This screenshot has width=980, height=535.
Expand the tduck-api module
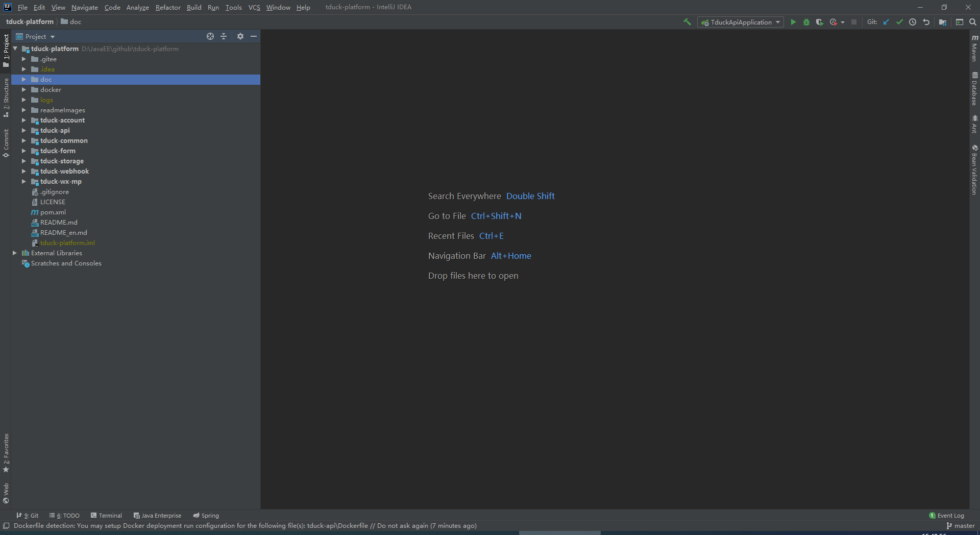[x=23, y=130]
